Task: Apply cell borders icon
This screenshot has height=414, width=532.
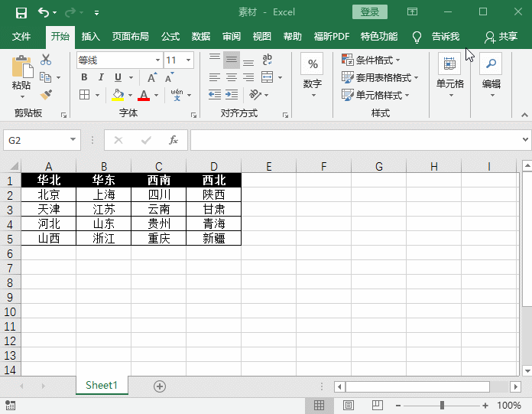Action: tap(85, 94)
